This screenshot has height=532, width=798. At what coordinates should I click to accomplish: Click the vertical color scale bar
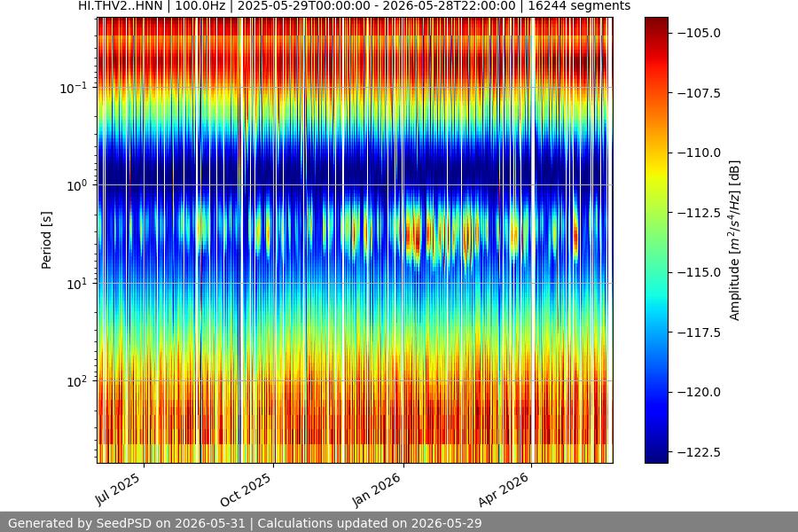pos(656,240)
